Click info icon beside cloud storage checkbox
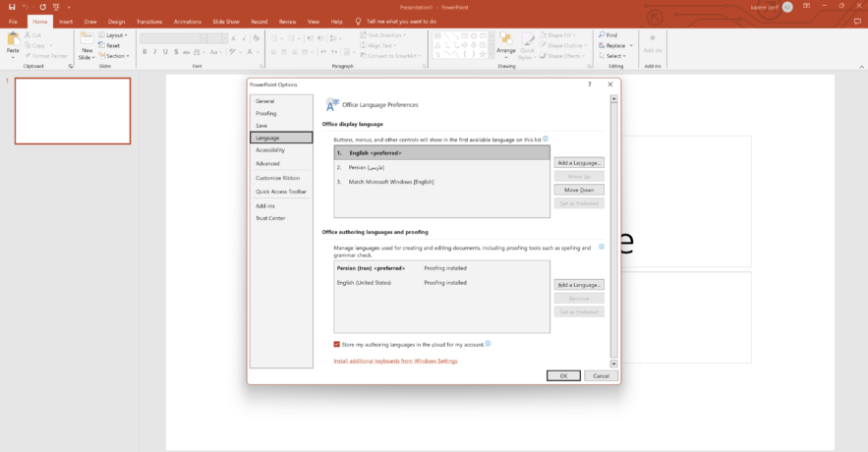The width and height of the screenshot is (868, 452). [488, 344]
